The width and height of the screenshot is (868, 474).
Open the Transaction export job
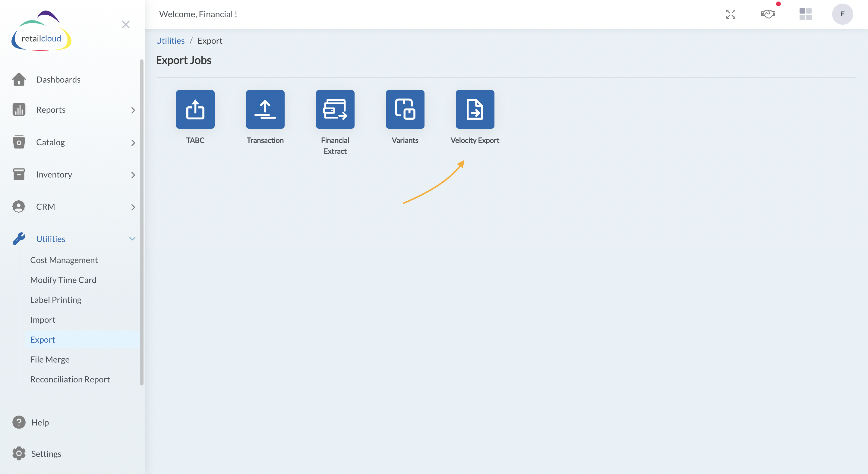click(265, 109)
